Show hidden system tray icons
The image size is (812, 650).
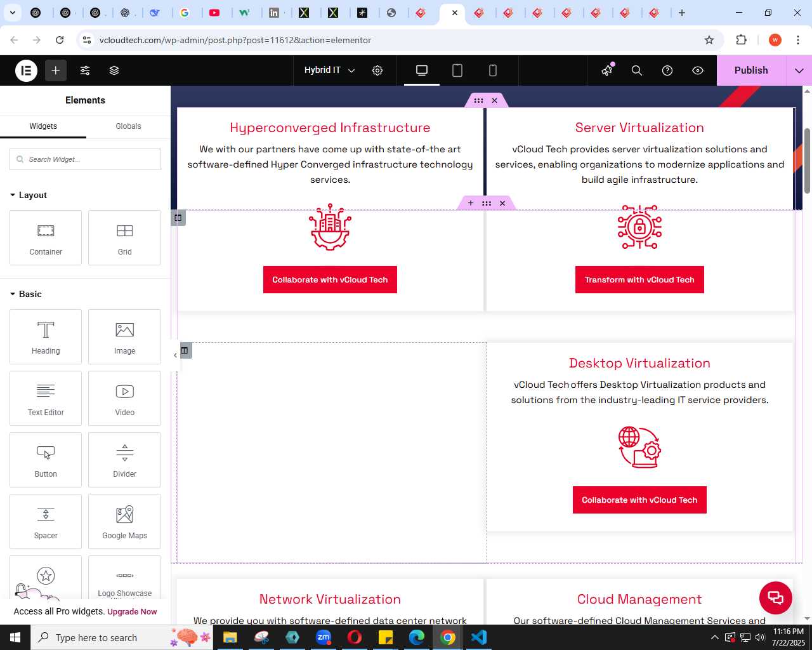tap(714, 637)
